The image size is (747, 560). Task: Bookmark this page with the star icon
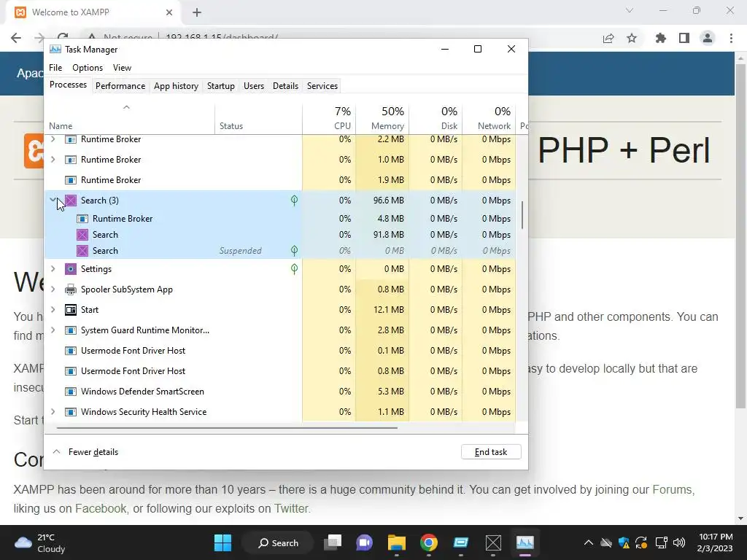click(x=632, y=38)
